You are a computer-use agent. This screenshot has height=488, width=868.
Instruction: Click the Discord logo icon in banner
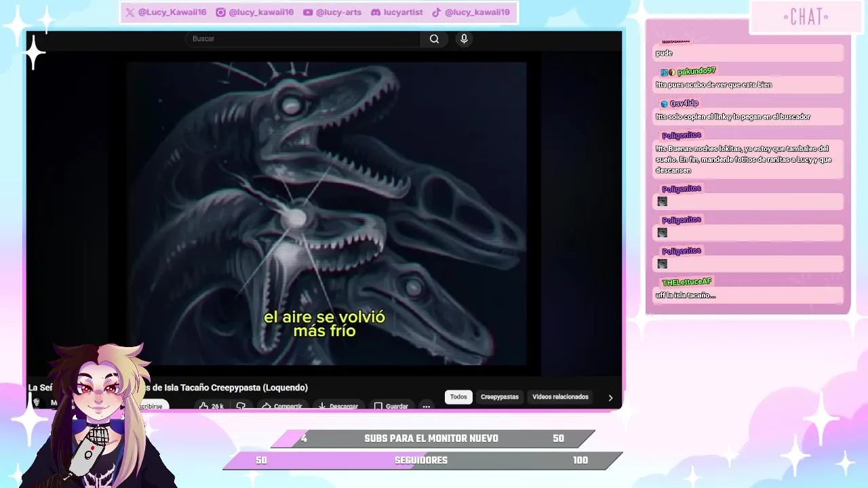point(376,12)
